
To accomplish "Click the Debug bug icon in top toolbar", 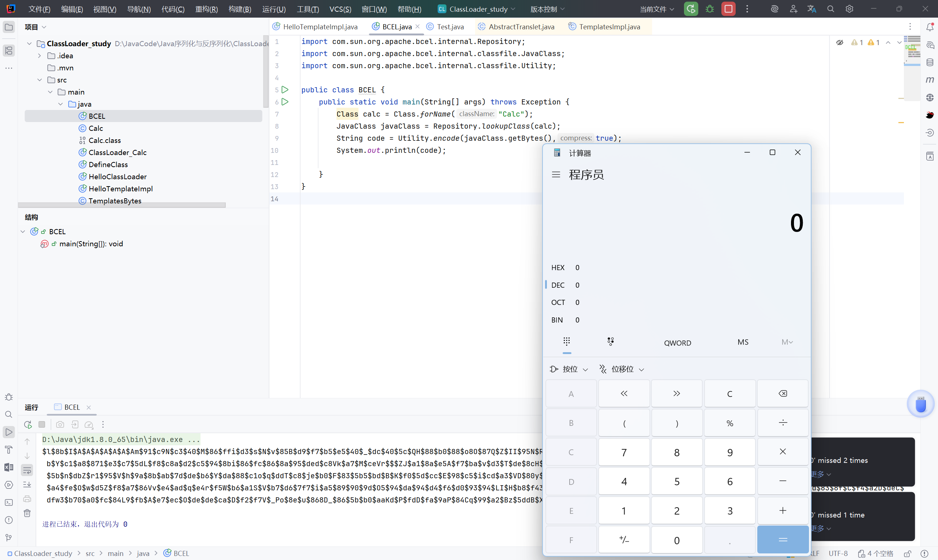I will click(x=709, y=9).
